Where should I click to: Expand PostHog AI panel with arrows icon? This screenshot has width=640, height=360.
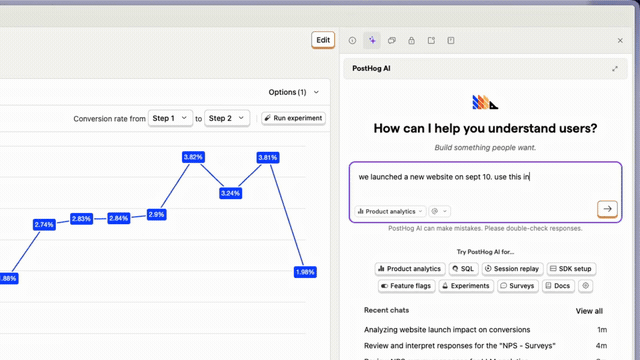pyautogui.click(x=615, y=69)
